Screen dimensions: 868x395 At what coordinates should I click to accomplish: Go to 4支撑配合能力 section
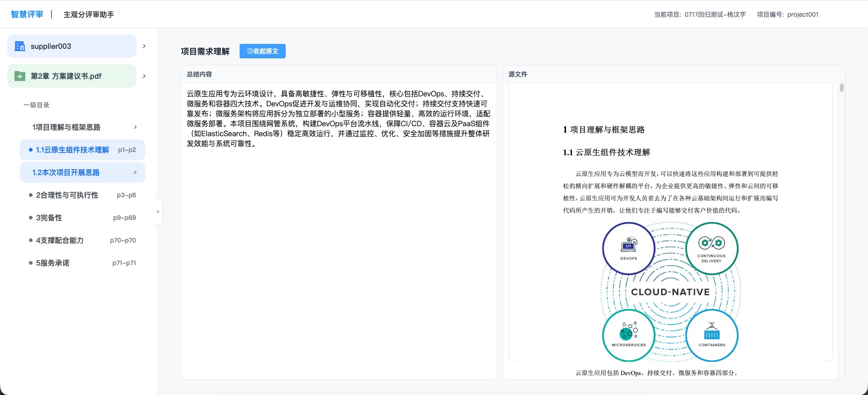click(60, 240)
